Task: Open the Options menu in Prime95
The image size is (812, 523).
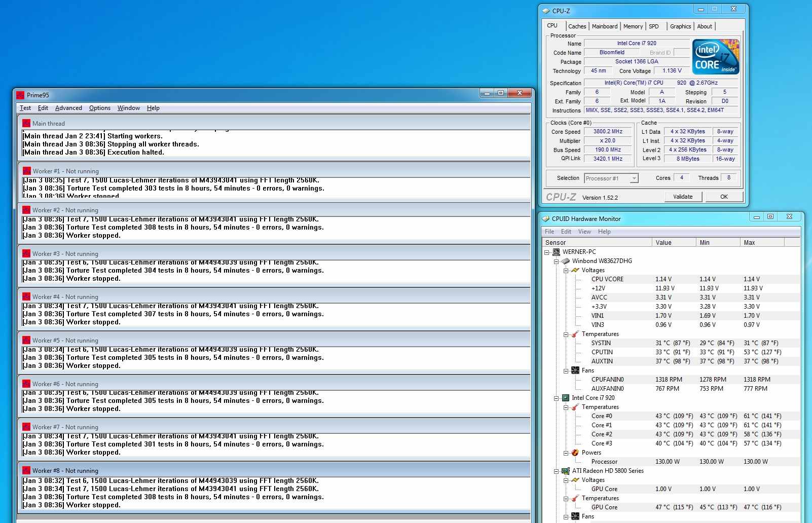Action: pos(100,108)
